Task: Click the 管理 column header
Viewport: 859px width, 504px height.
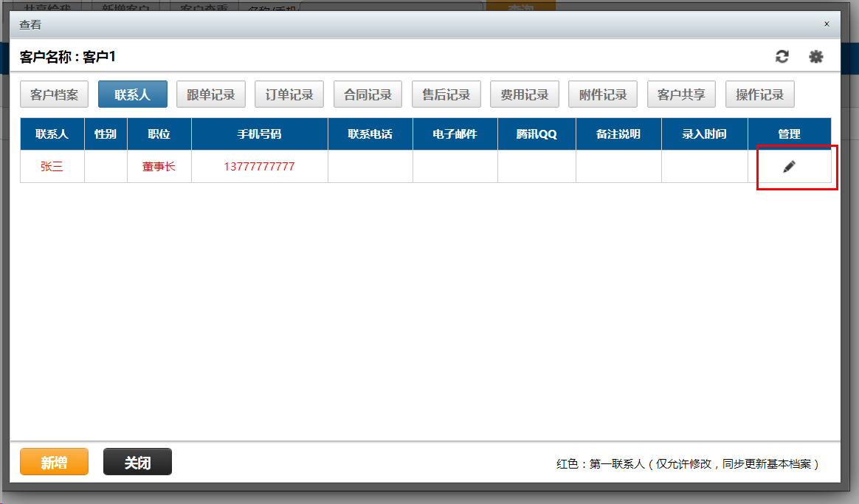Action: [790, 134]
